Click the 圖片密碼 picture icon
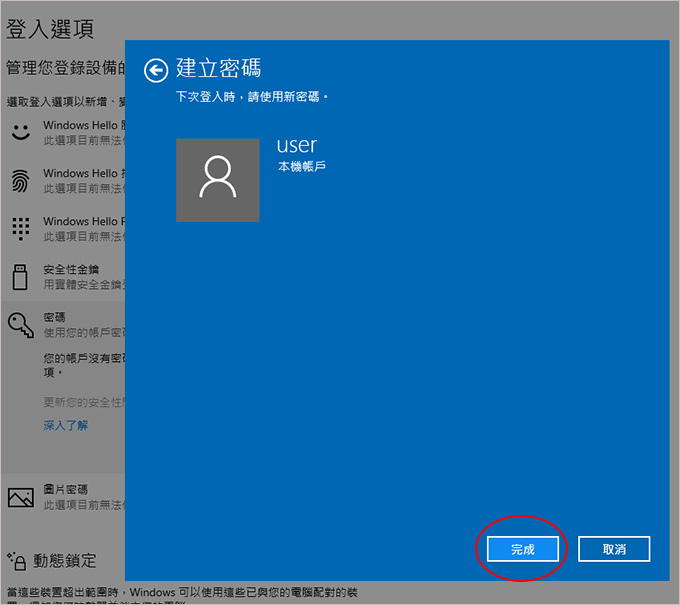680x605 pixels. coord(20,497)
